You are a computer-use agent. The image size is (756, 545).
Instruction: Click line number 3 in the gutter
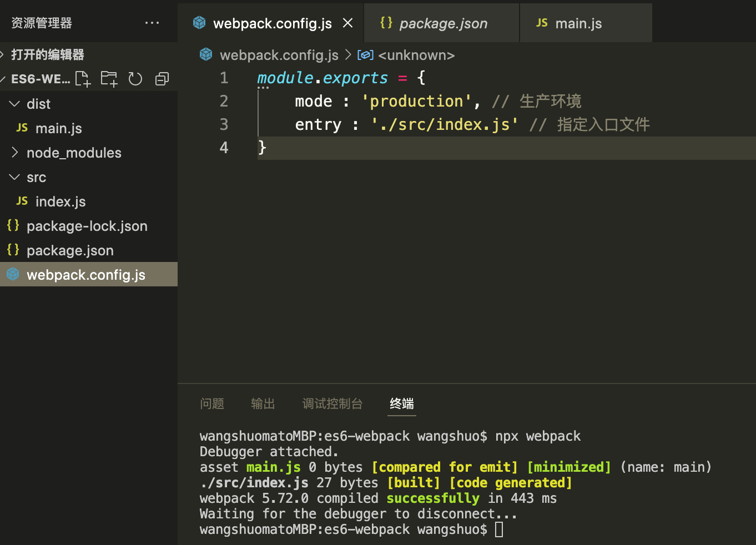tap(224, 124)
